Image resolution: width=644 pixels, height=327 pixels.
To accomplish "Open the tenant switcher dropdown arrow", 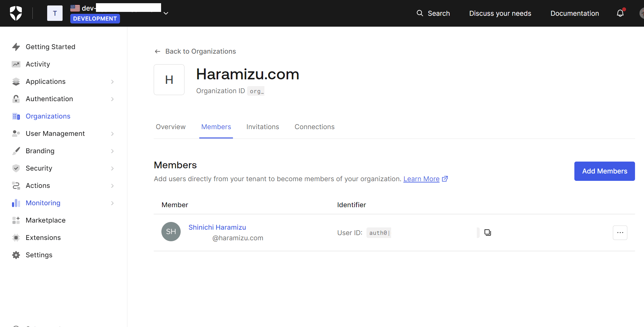I will [166, 13].
